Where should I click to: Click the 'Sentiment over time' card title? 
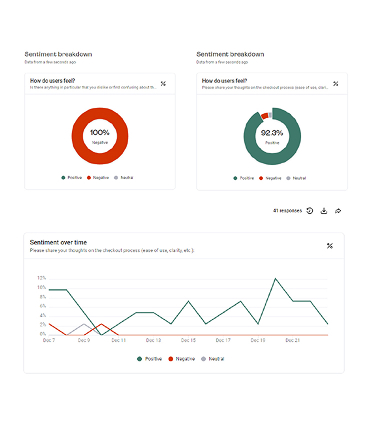[58, 242]
